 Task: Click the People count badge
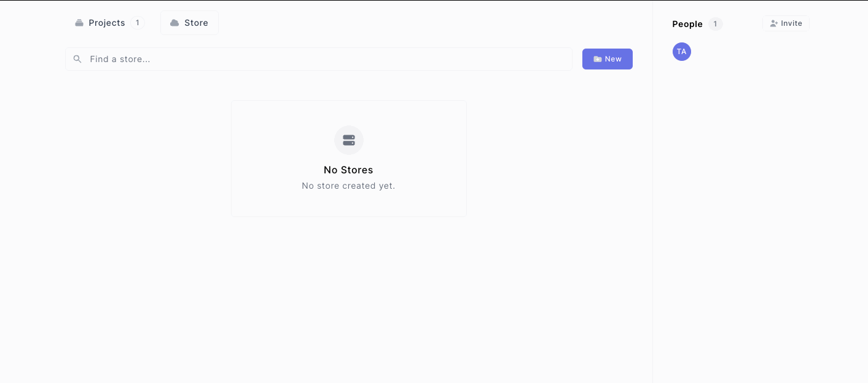[715, 24]
